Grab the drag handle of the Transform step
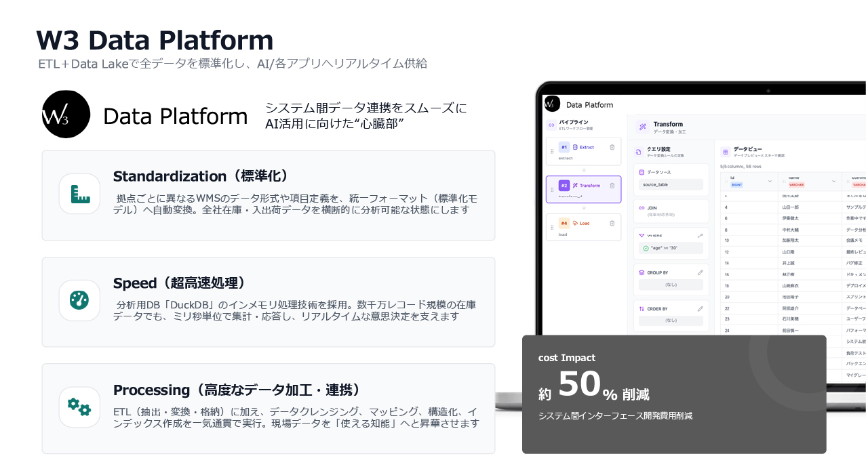Screen dimensions: 868x475 [552, 189]
